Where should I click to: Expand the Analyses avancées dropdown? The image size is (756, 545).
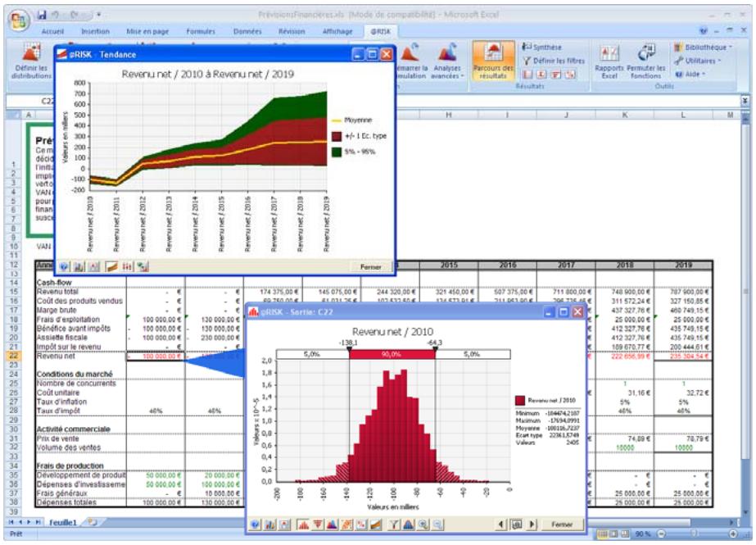[x=448, y=62]
